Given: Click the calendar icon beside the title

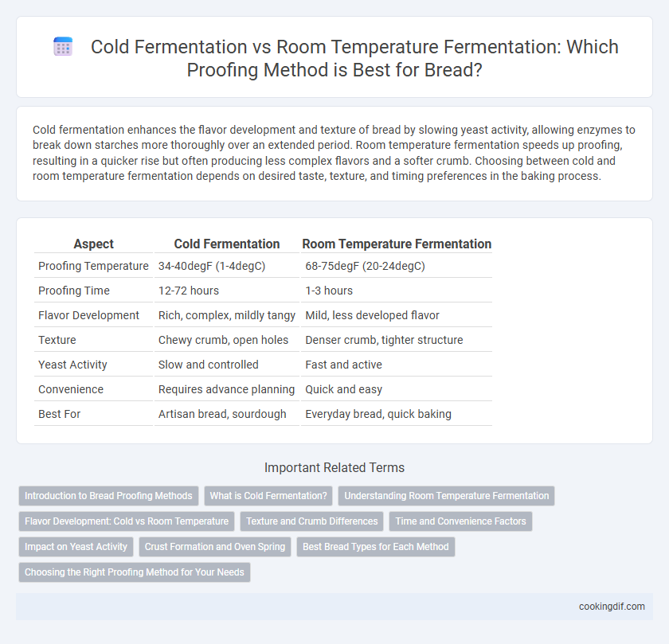Looking at the screenshot, I should coord(63,46).
